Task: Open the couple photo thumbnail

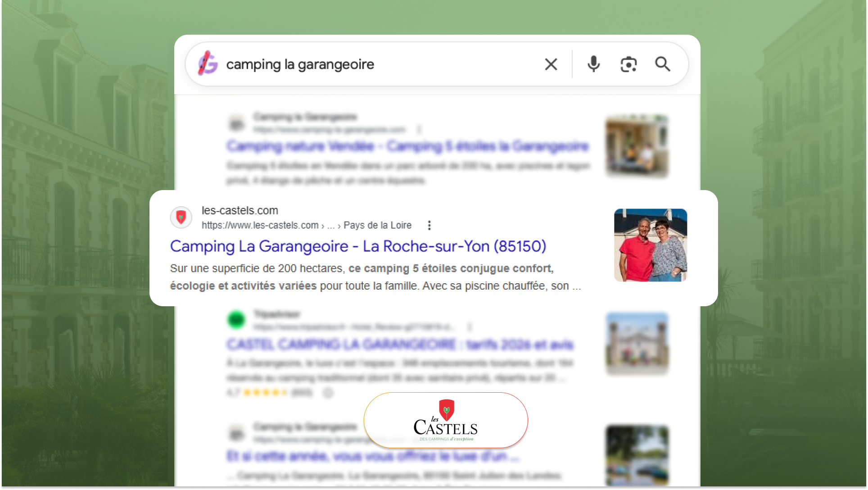Action: pyautogui.click(x=651, y=245)
